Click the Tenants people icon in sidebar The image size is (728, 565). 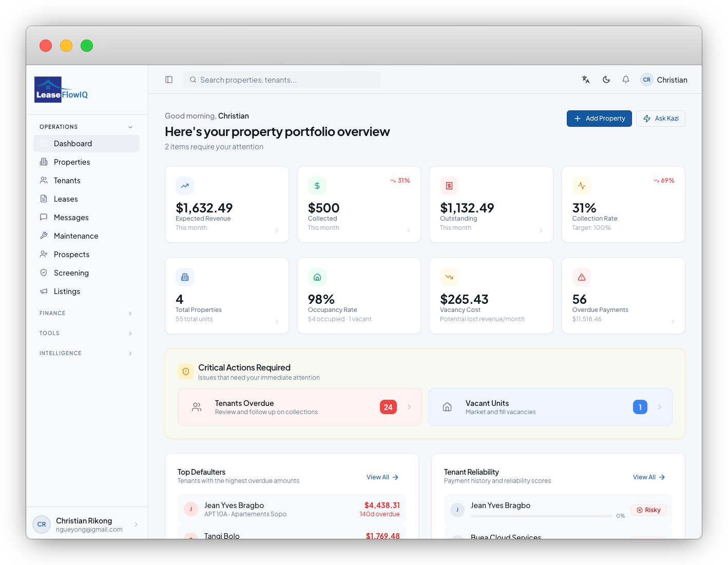(44, 180)
